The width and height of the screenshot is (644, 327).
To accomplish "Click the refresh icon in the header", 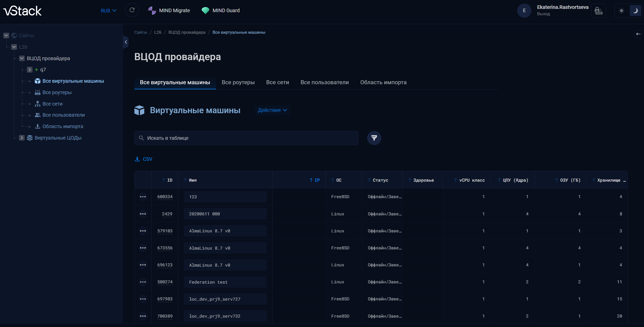I will [x=132, y=10].
